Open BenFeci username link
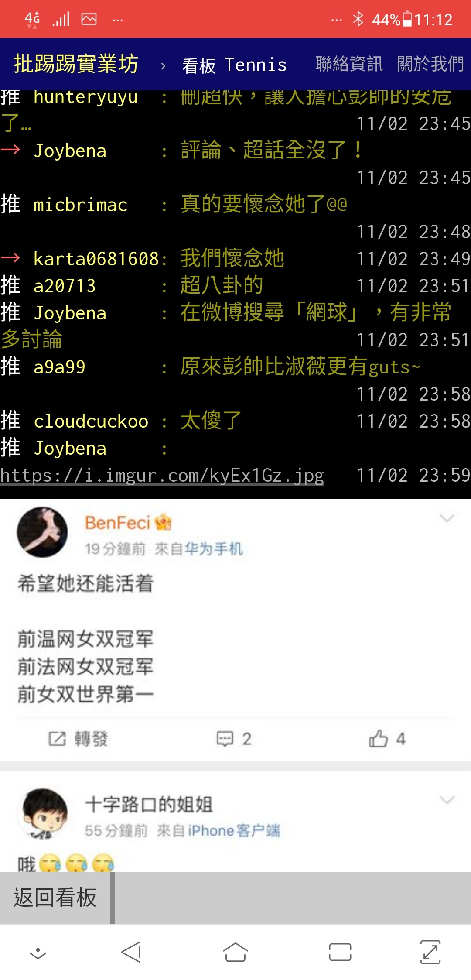The width and height of the screenshot is (471, 980). (118, 523)
